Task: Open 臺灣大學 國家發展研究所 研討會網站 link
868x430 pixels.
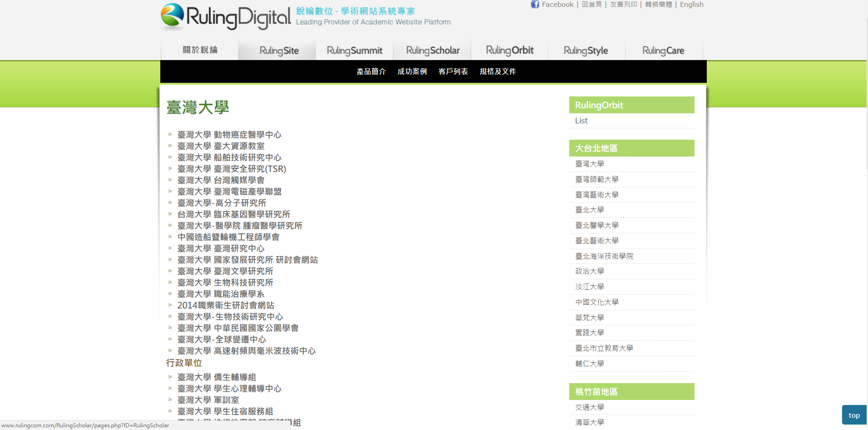Action: pyautogui.click(x=248, y=260)
